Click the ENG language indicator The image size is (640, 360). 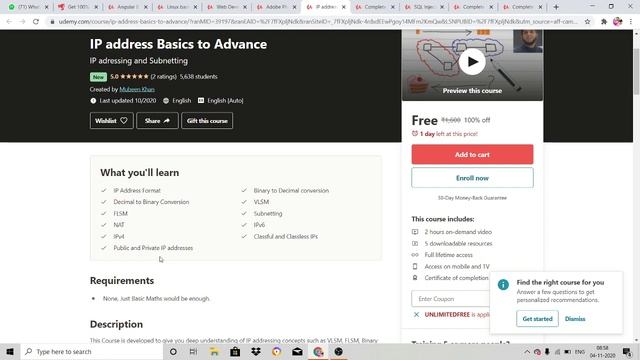pyautogui.click(x=580, y=352)
